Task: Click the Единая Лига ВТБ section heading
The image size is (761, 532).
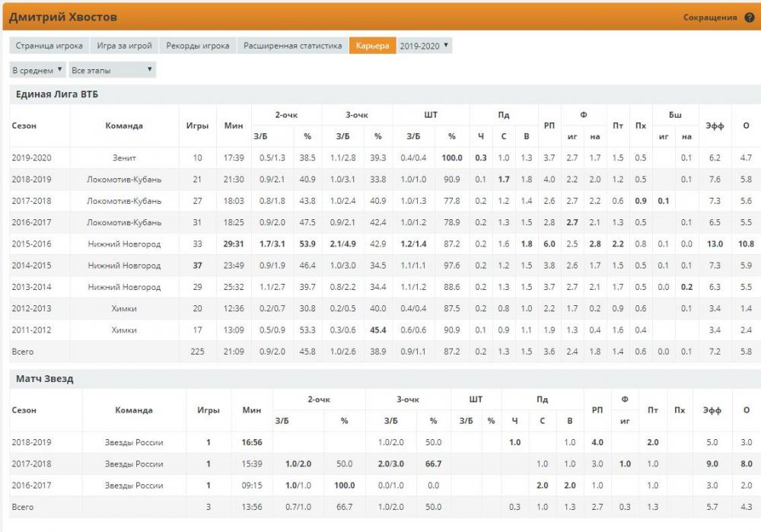Action: tap(57, 94)
